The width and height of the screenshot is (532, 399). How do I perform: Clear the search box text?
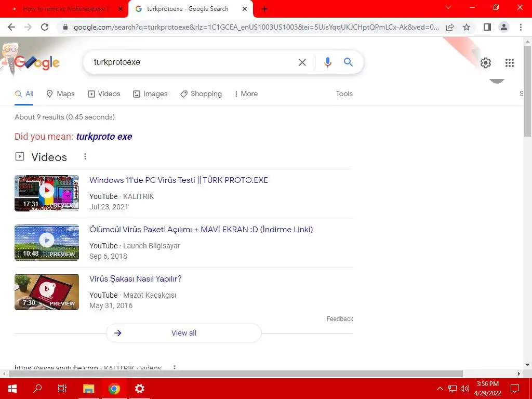pyautogui.click(x=302, y=62)
